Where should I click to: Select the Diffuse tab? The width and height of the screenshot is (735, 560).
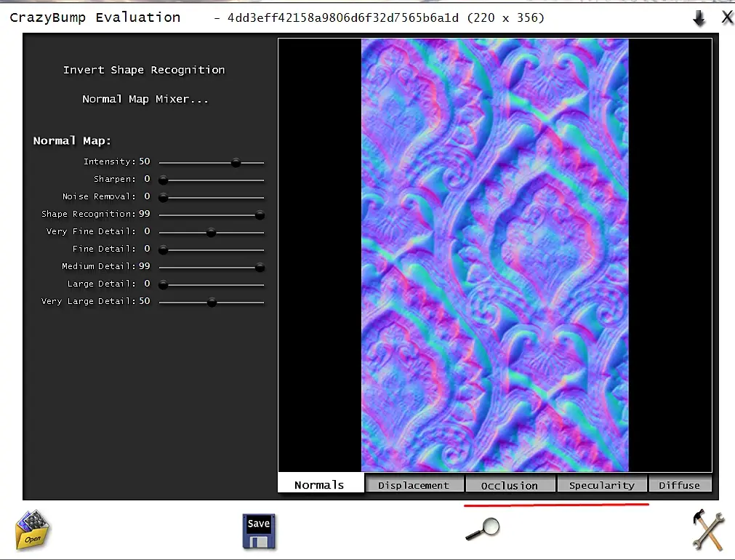click(x=680, y=485)
